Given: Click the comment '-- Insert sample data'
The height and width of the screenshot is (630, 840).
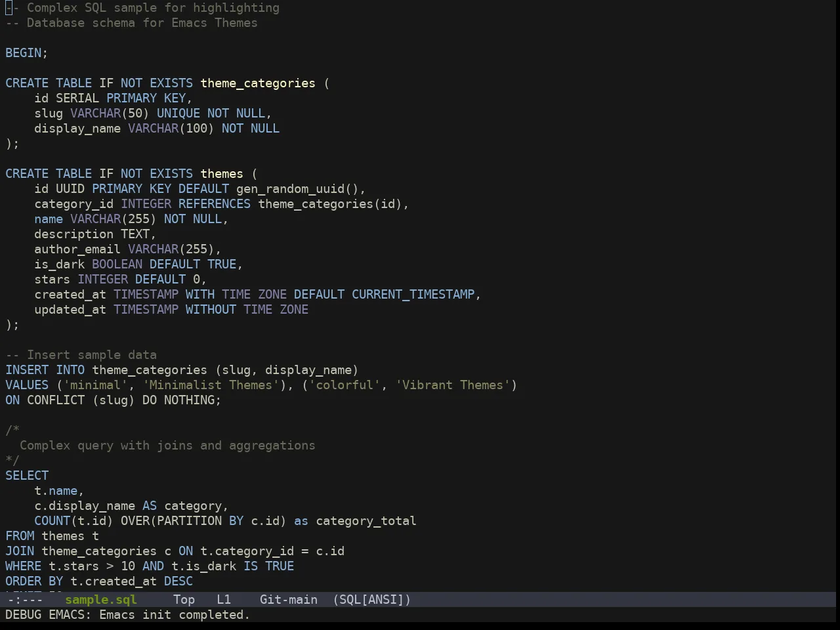Looking at the screenshot, I should coord(81,355).
